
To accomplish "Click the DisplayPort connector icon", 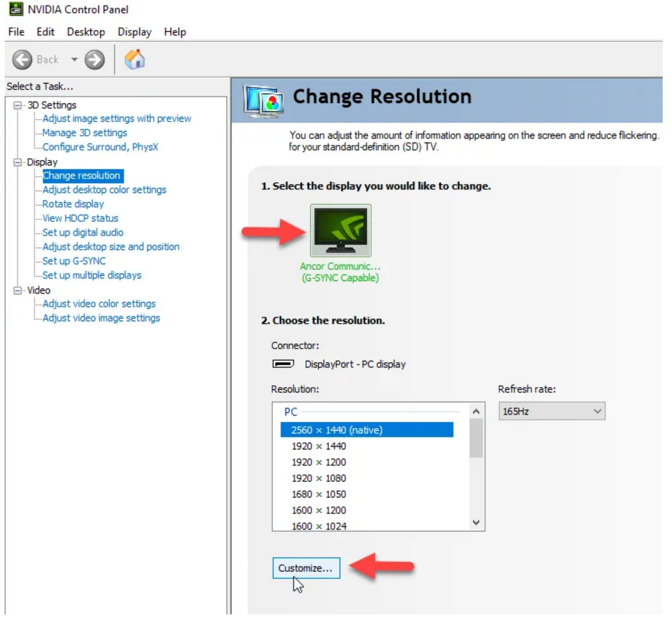I will point(283,364).
